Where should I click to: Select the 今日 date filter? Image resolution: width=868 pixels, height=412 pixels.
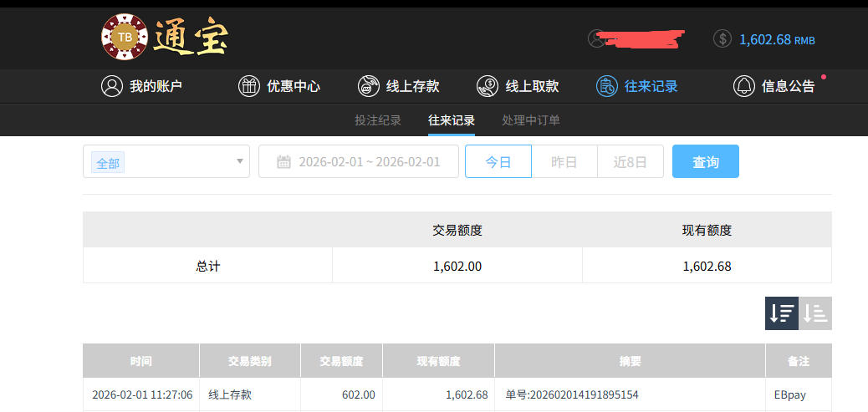coord(498,162)
